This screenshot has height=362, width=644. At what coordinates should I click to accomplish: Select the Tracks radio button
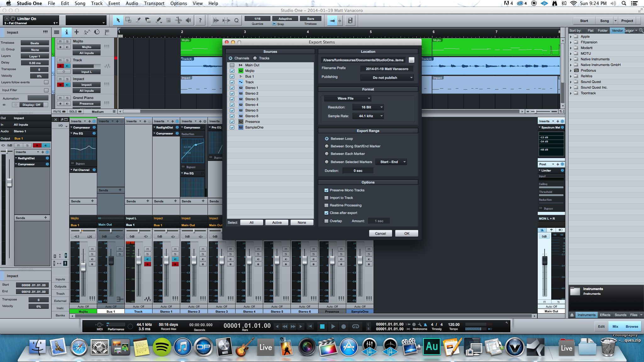pos(255,58)
